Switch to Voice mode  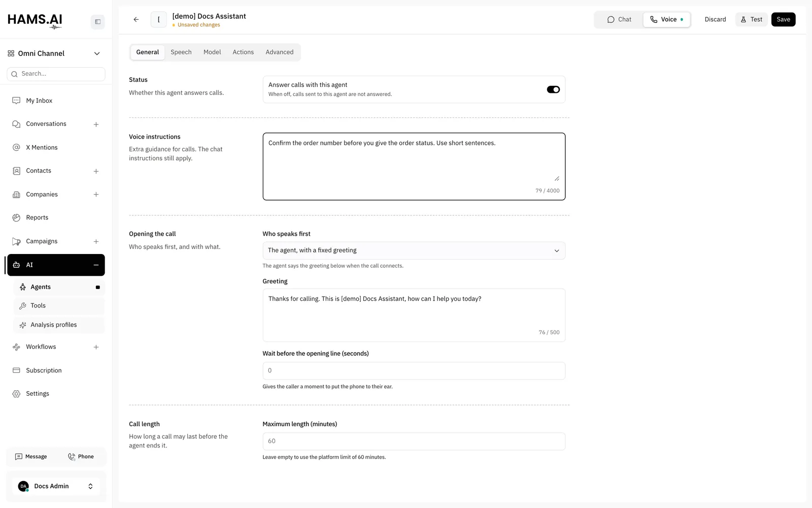tap(667, 19)
